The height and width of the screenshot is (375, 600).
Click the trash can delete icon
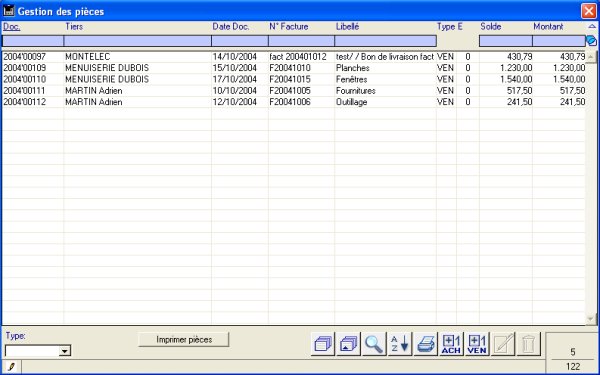tap(528, 344)
